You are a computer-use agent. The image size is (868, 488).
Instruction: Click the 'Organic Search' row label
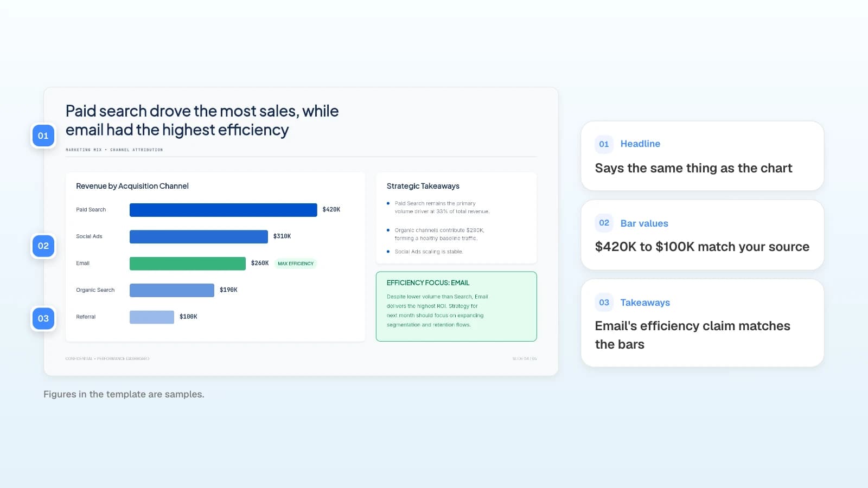[95, 290]
